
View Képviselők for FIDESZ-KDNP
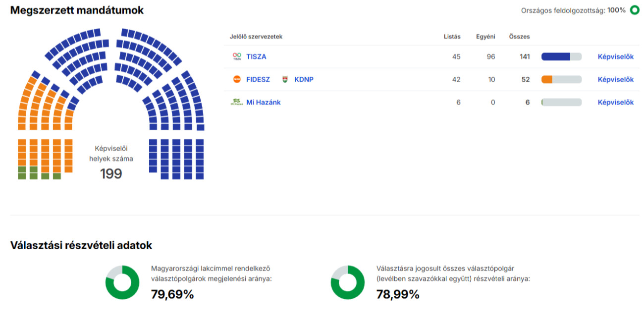[x=616, y=79]
